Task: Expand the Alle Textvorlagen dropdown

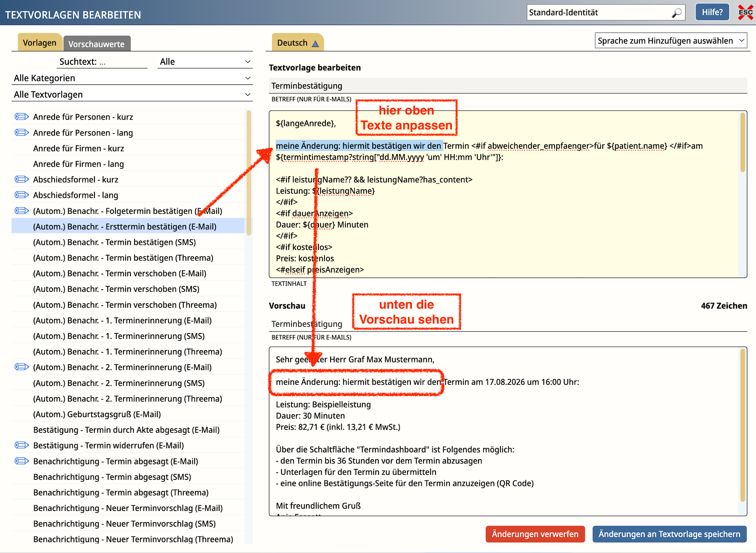Action: pyautogui.click(x=132, y=95)
